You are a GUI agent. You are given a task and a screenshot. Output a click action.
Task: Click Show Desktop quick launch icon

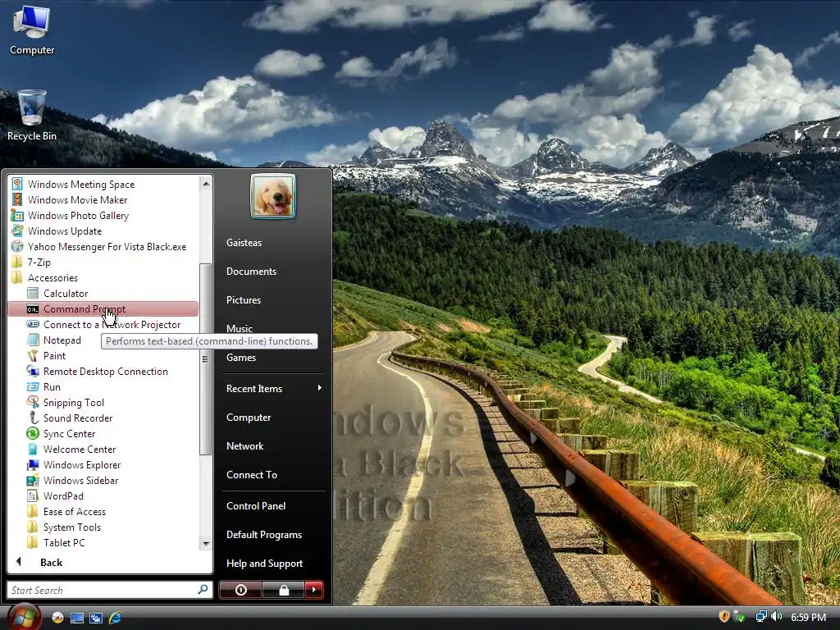[x=76, y=618]
